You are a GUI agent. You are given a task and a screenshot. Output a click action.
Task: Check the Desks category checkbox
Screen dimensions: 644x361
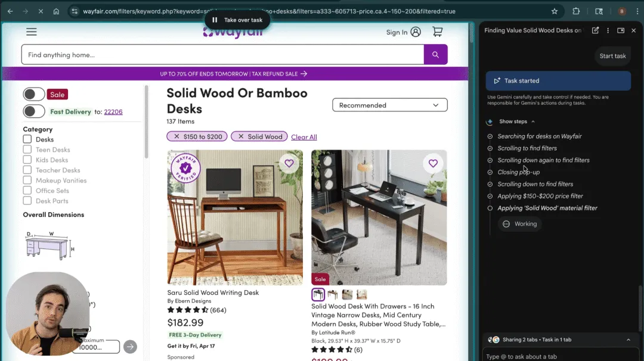[27, 139]
